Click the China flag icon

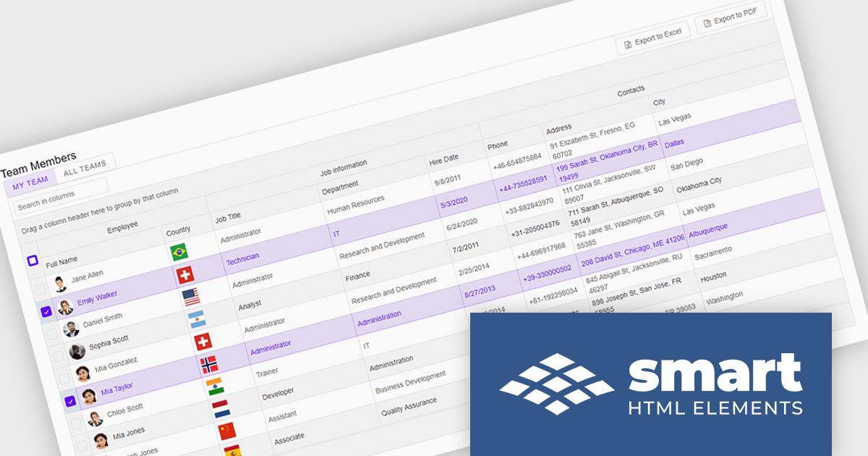pos(227,431)
